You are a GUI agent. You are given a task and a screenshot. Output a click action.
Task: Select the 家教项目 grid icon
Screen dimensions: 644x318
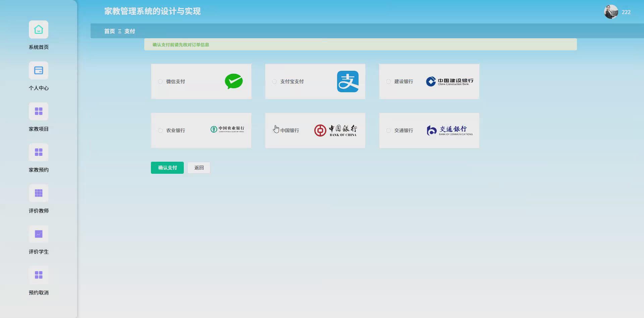(38, 111)
